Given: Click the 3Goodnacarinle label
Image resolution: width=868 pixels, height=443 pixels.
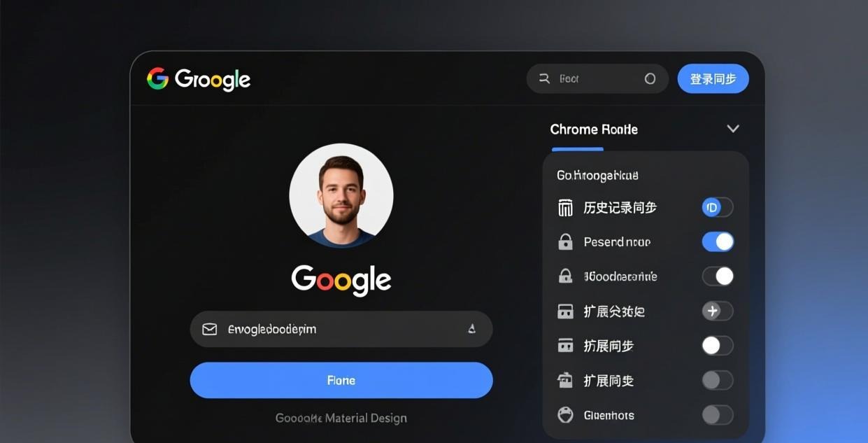Looking at the screenshot, I should tap(620, 276).
